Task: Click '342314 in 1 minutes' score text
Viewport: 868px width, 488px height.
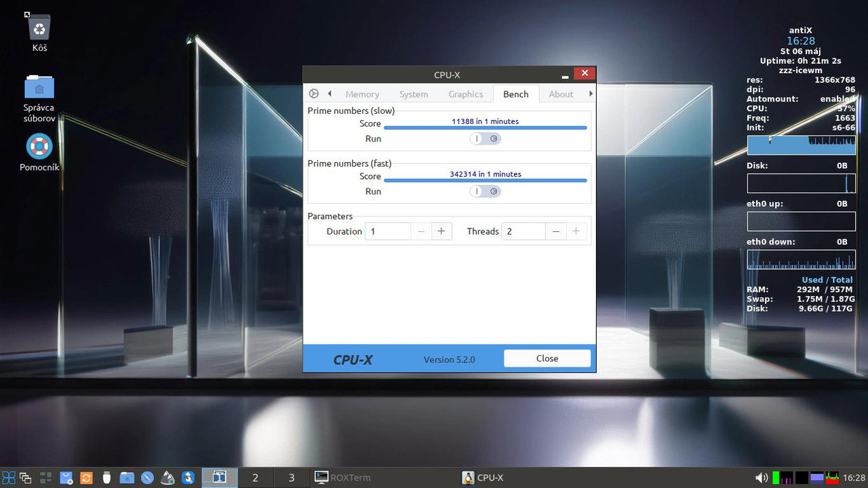Action: coord(486,174)
